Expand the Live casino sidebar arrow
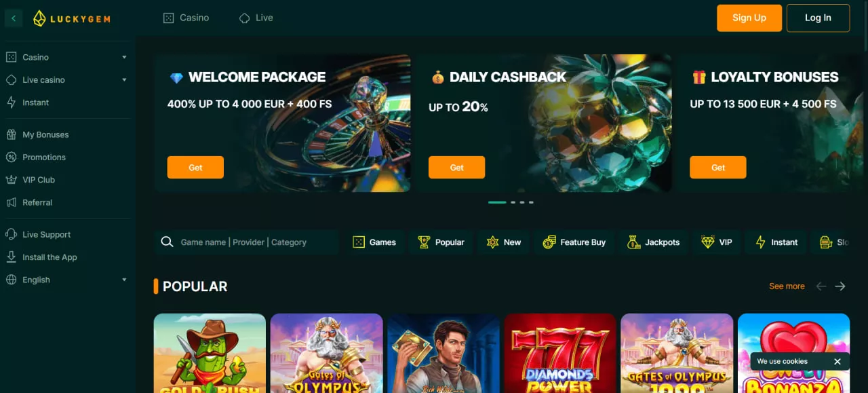The height and width of the screenshot is (393, 868). coord(124,80)
